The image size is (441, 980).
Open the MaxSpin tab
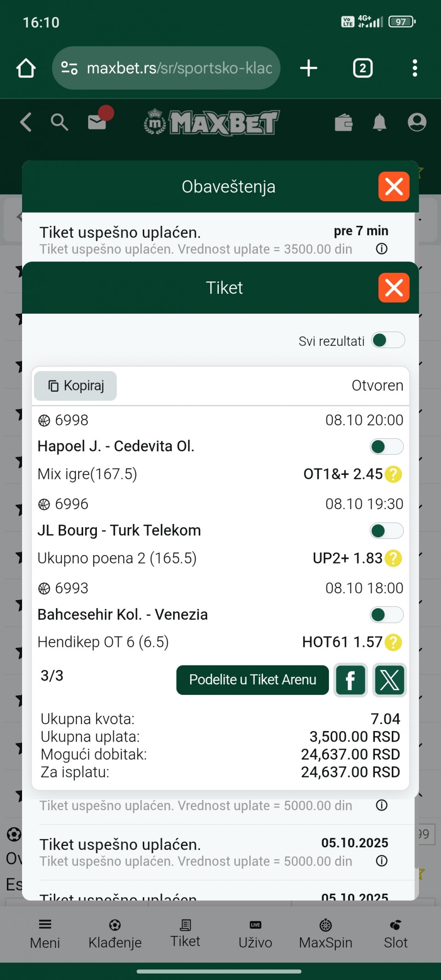tap(325, 934)
